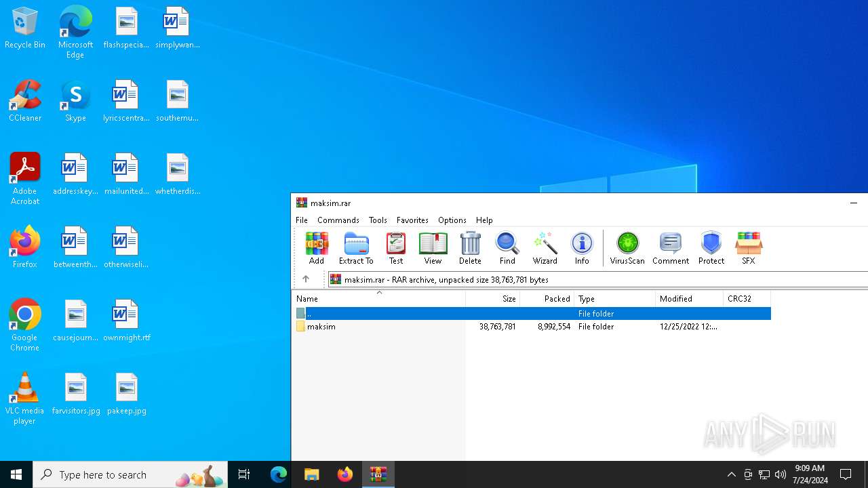
Task: Click the Protect archive icon
Action: 711,248
